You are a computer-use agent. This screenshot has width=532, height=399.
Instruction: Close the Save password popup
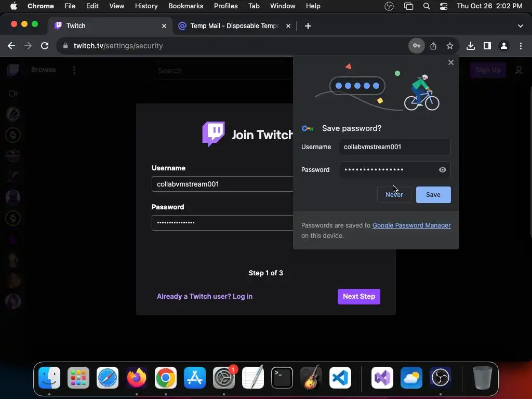pos(450,62)
